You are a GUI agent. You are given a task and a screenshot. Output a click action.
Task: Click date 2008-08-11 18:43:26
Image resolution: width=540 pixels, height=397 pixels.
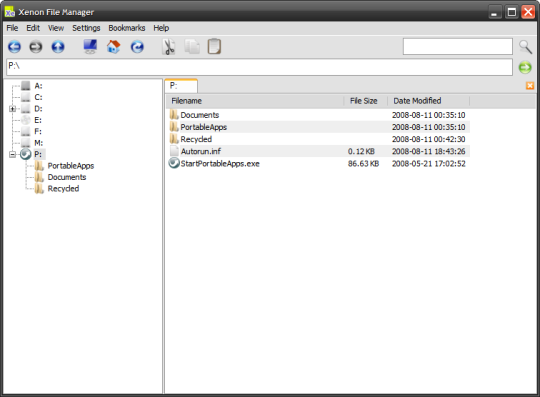pyautogui.click(x=429, y=152)
